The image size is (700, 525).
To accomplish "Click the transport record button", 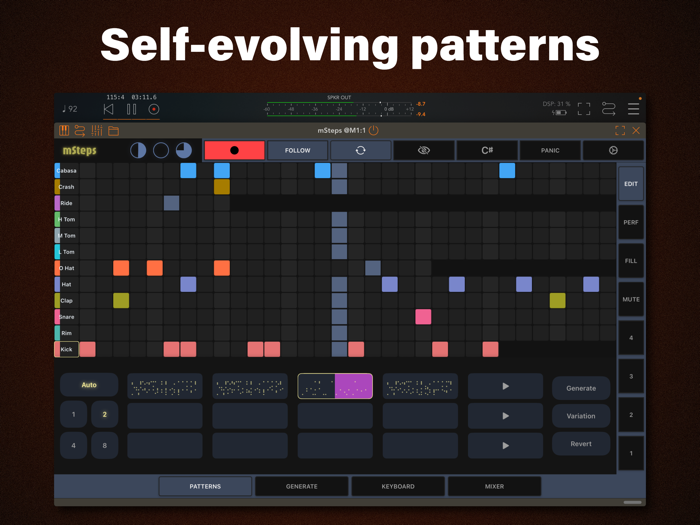I will 154,109.
